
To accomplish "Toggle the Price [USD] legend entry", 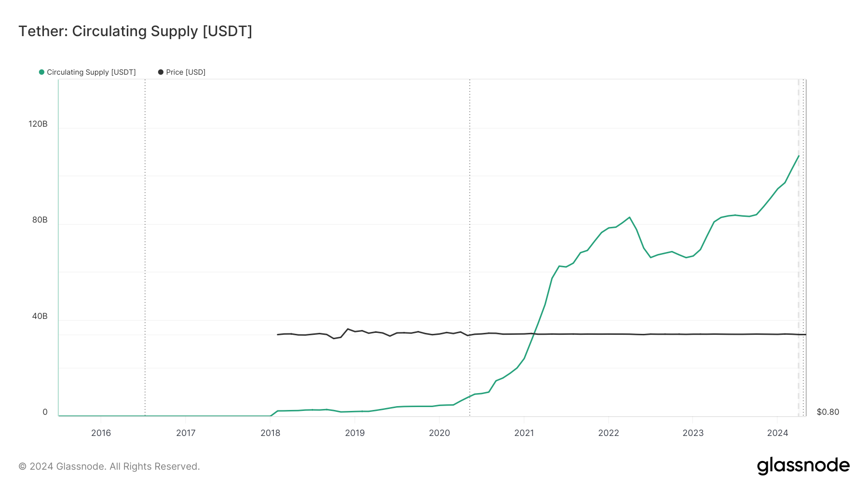I will [182, 72].
